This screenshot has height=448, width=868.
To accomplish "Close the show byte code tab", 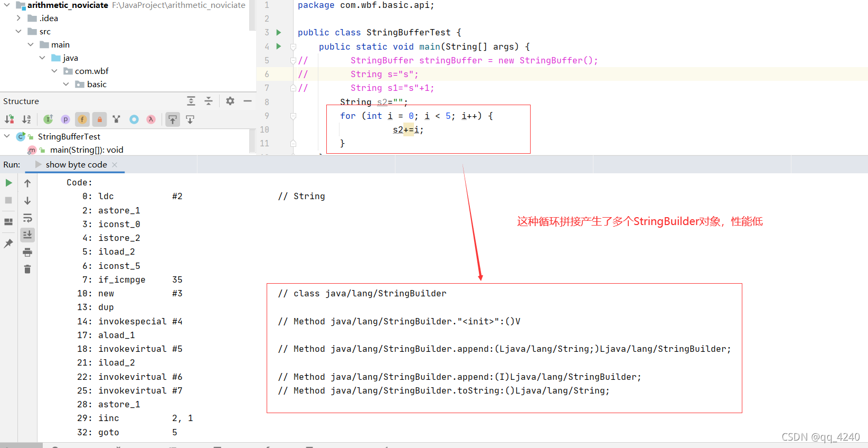I will pyautogui.click(x=115, y=165).
